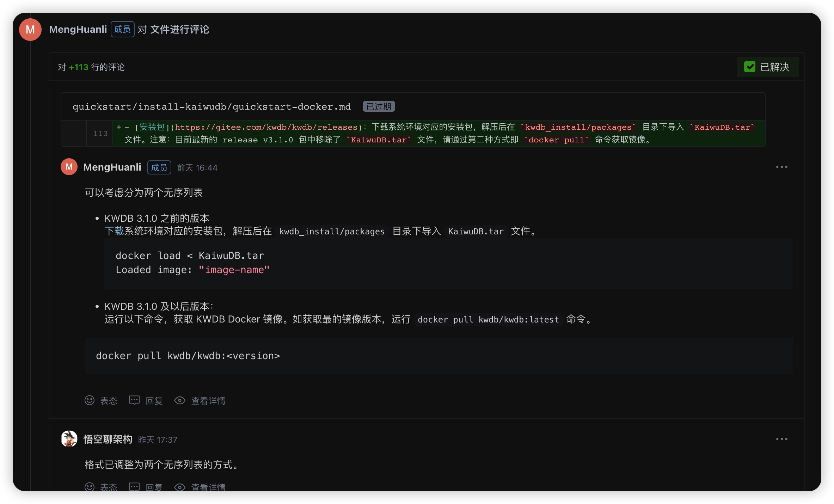Open the more options menu on MengHuanli's comment
The image size is (834, 504).
click(782, 167)
